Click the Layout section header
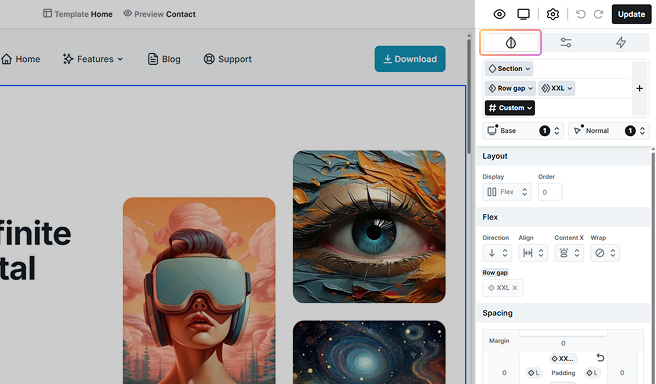The image size is (656, 384). [x=563, y=156]
